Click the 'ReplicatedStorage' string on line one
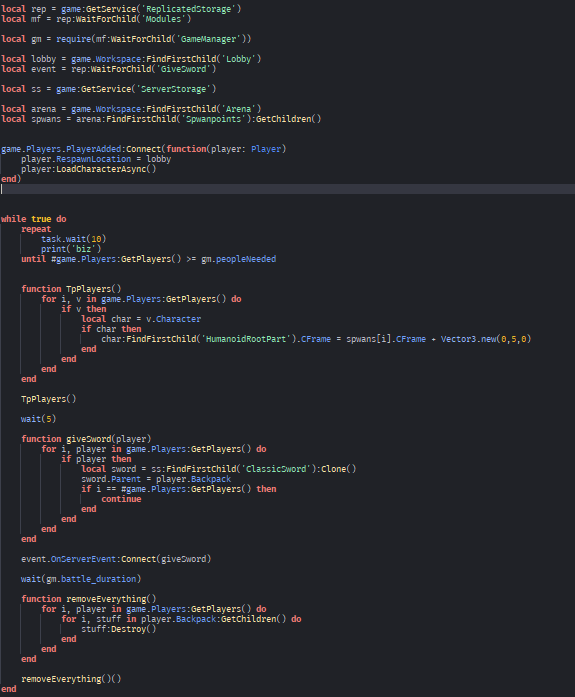Screen dimensions: 575x697 [189, 9]
